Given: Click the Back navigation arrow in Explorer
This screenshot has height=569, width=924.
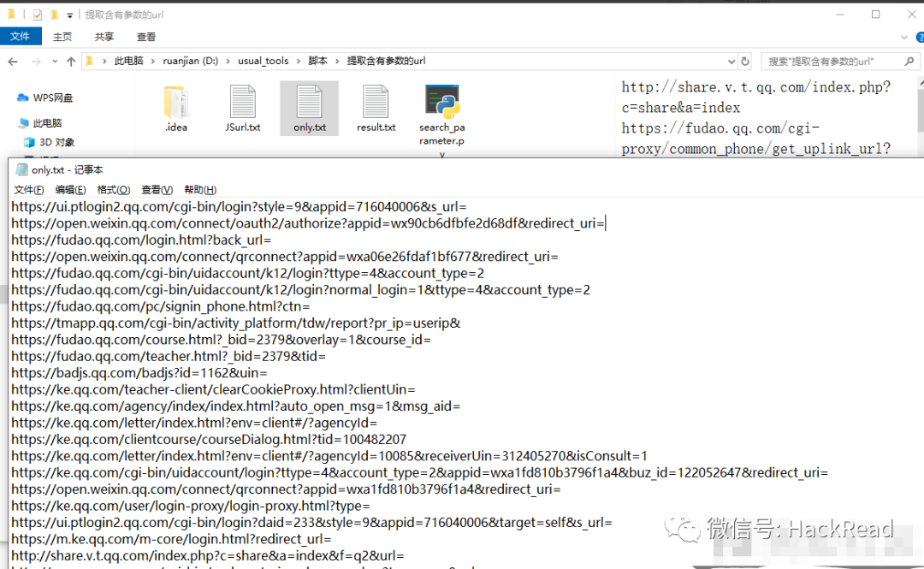Looking at the screenshot, I should (13, 62).
